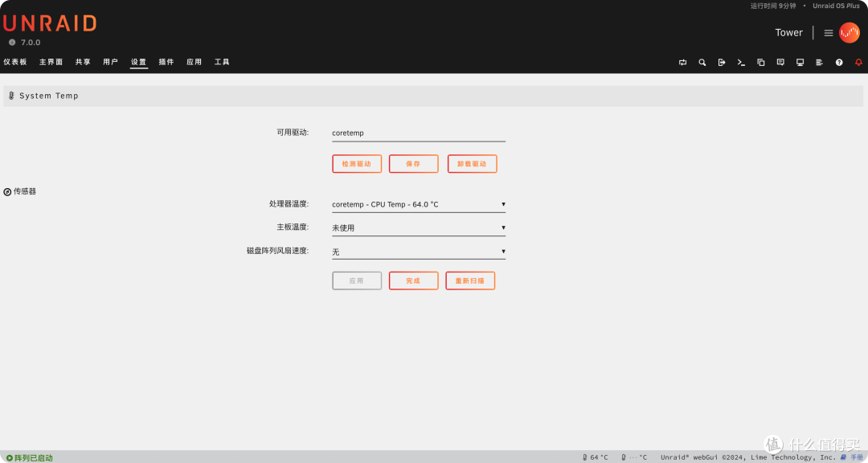The height and width of the screenshot is (463, 868).
Task: Click the logout arrow icon
Action: pyautogui.click(x=721, y=63)
